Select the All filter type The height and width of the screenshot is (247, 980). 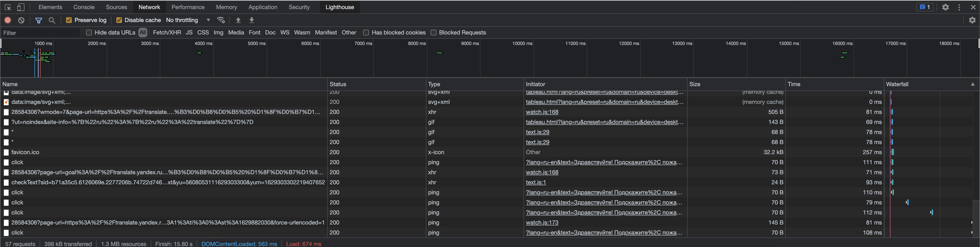click(x=143, y=33)
